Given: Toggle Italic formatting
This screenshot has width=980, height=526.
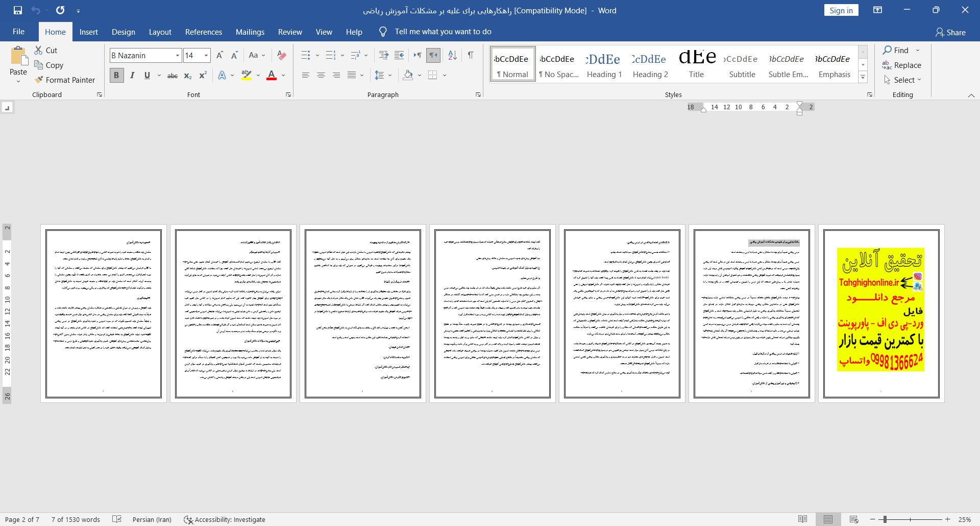Looking at the screenshot, I should coord(132,76).
